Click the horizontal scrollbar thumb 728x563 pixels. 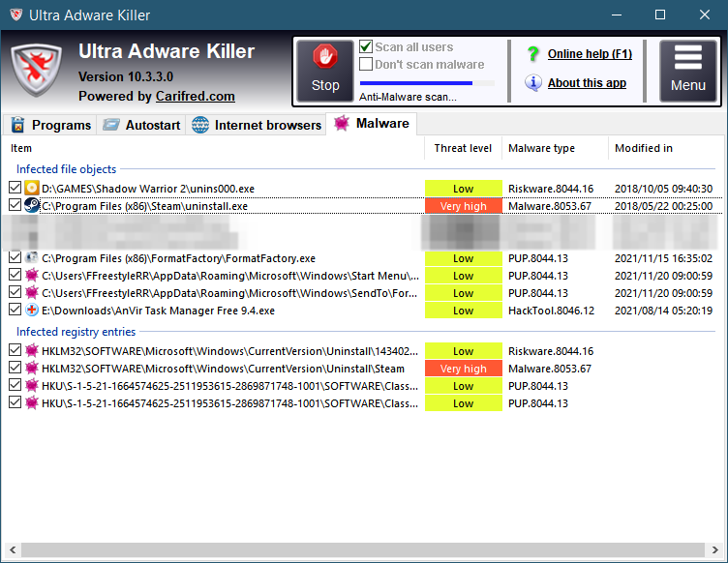pyautogui.click(x=363, y=550)
